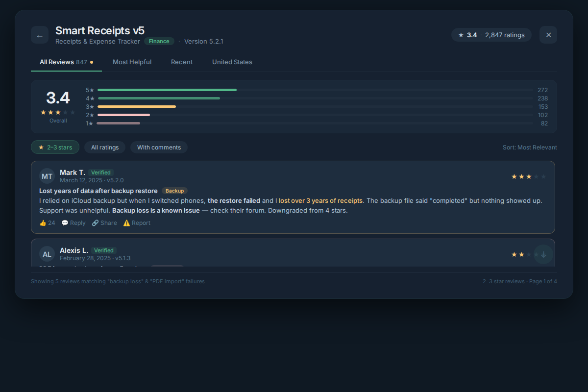The width and height of the screenshot is (588, 392).
Task: Click the app title 'Smart Receipts v5'
Action: [x=100, y=30]
